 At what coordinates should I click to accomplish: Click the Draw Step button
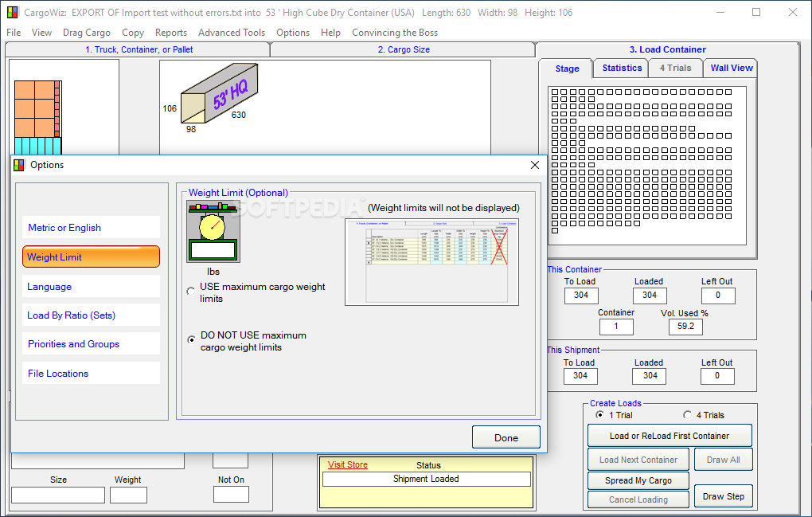pos(723,496)
